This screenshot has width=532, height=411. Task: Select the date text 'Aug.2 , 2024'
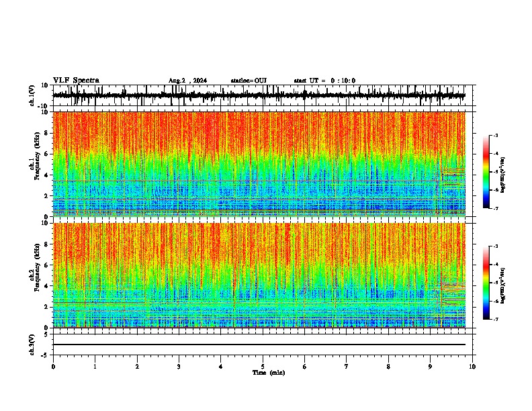point(187,81)
